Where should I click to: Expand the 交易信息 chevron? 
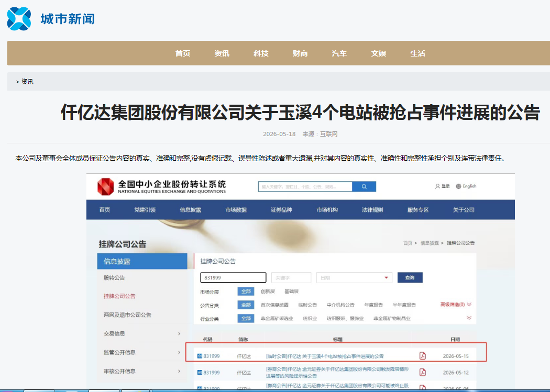[179, 333]
